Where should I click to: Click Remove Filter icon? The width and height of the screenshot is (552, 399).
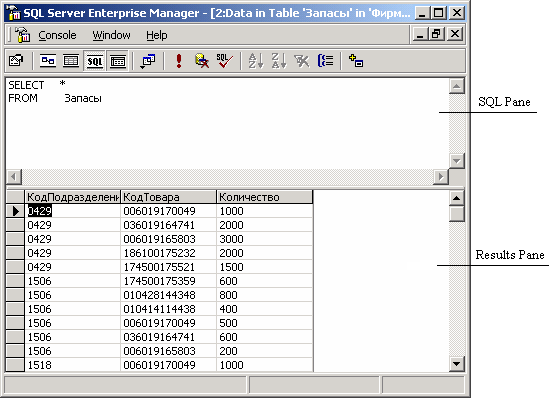tap(302, 61)
